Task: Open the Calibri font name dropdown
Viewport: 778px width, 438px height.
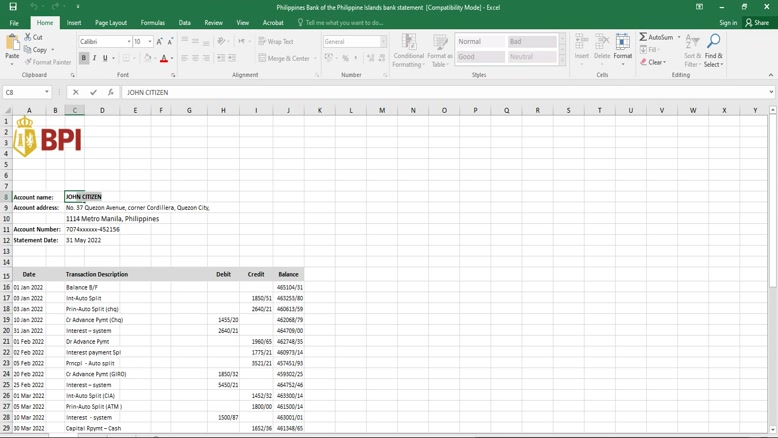Action: point(129,42)
